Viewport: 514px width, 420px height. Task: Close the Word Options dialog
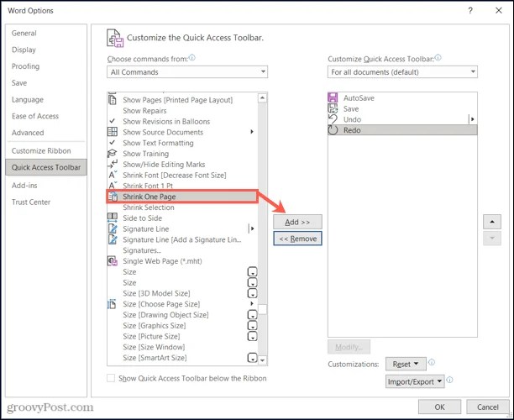(x=499, y=10)
